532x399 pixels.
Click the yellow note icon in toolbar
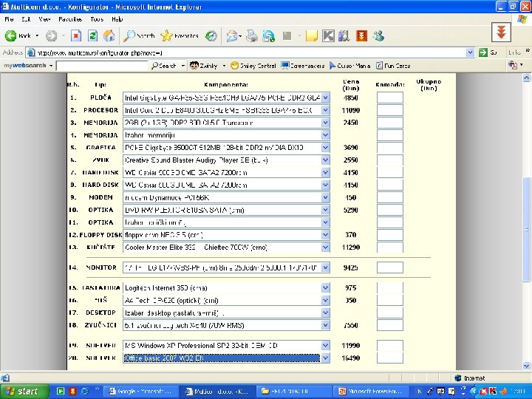tap(312, 35)
